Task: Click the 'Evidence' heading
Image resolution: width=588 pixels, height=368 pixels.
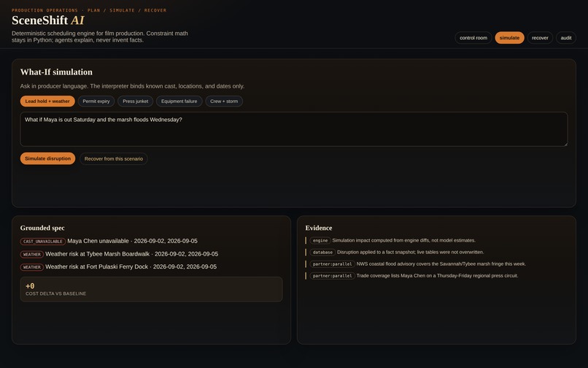Action: (x=319, y=228)
